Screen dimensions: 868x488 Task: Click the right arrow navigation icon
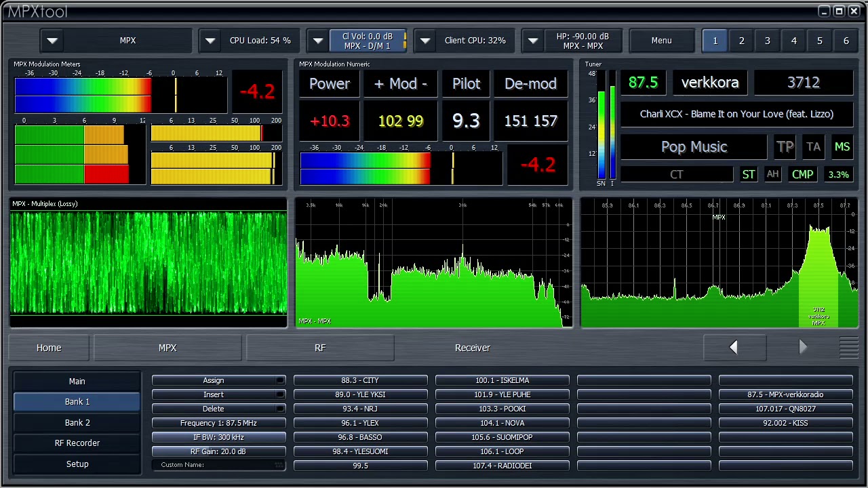pyautogui.click(x=803, y=348)
